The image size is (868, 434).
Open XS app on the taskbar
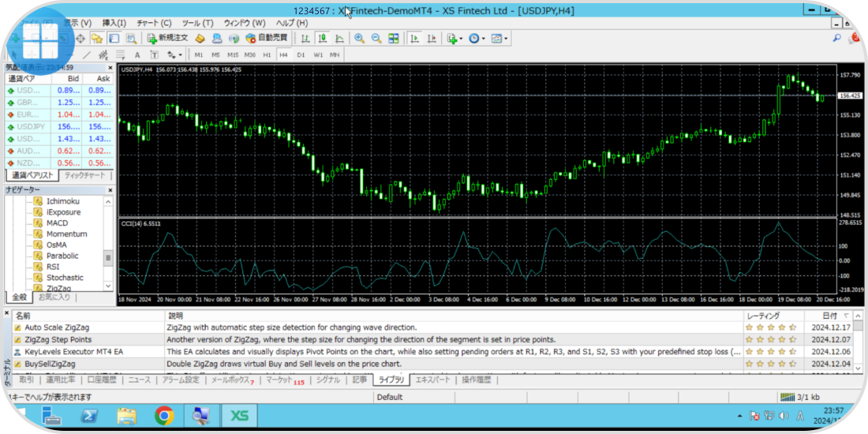pyautogui.click(x=239, y=417)
